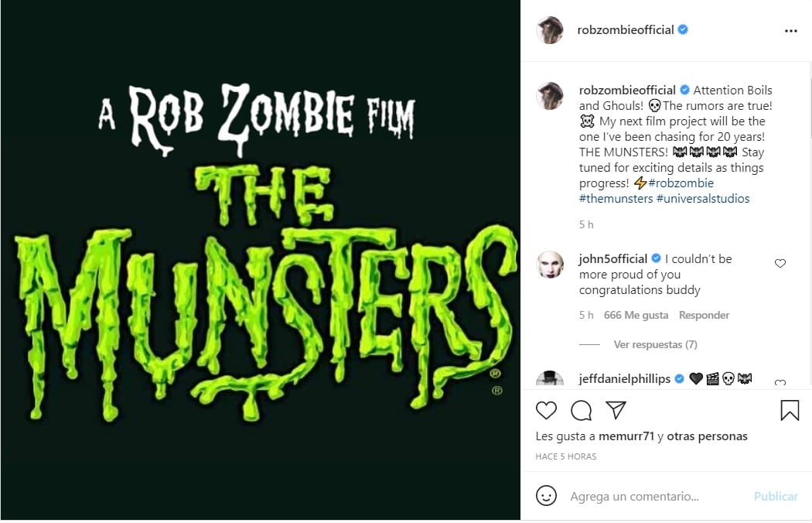This screenshot has width=812, height=523.
Task: Click The Munsters post image
Action: point(260,261)
